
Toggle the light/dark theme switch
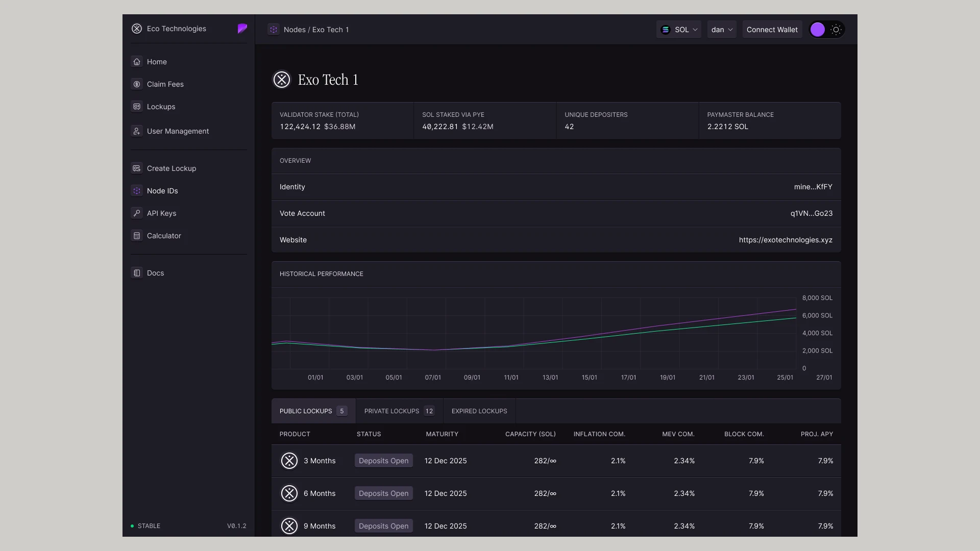(x=827, y=30)
